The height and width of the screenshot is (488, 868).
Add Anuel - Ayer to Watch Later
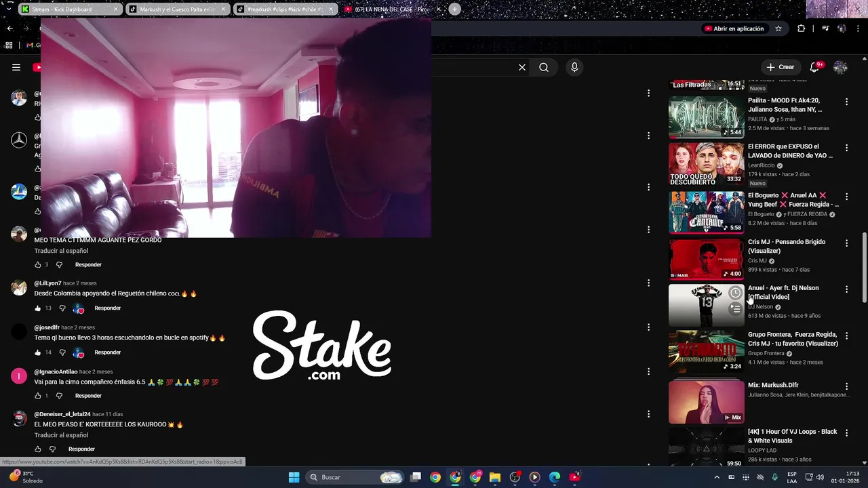click(x=735, y=293)
